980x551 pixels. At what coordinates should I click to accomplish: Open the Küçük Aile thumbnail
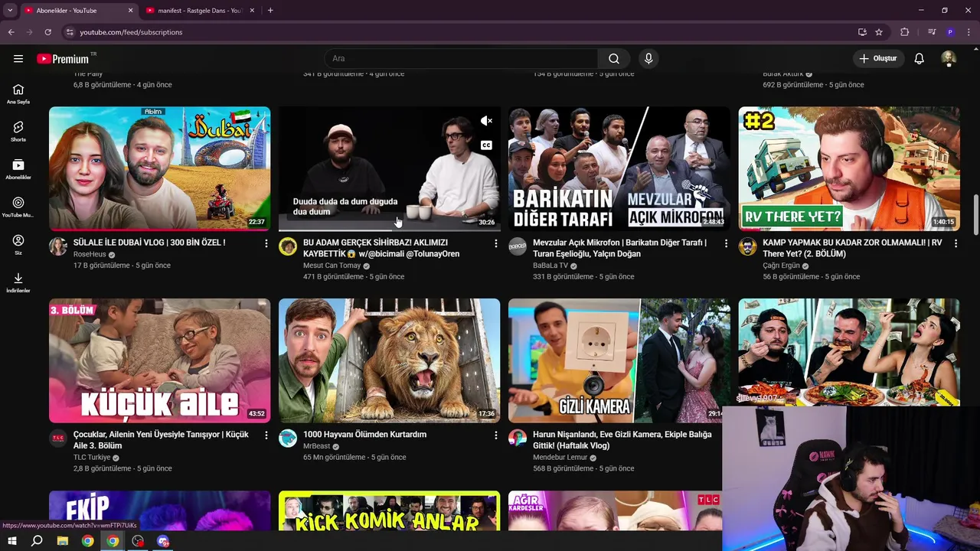(x=159, y=360)
